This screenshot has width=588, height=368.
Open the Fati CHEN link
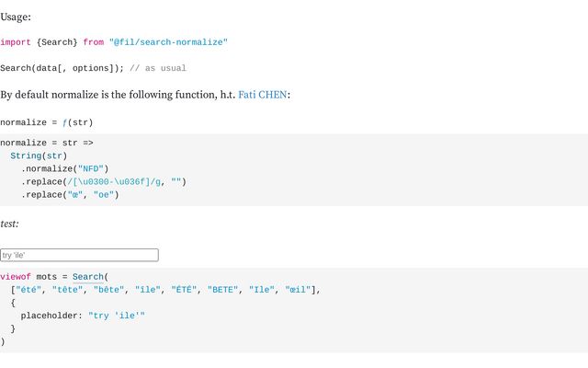pos(263,95)
